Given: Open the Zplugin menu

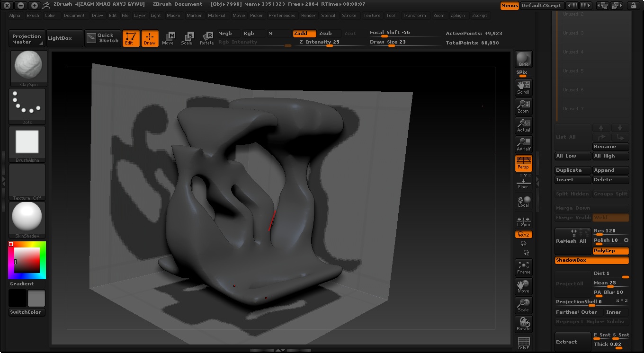Looking at the screenshot, I should [x=457, y=16].
